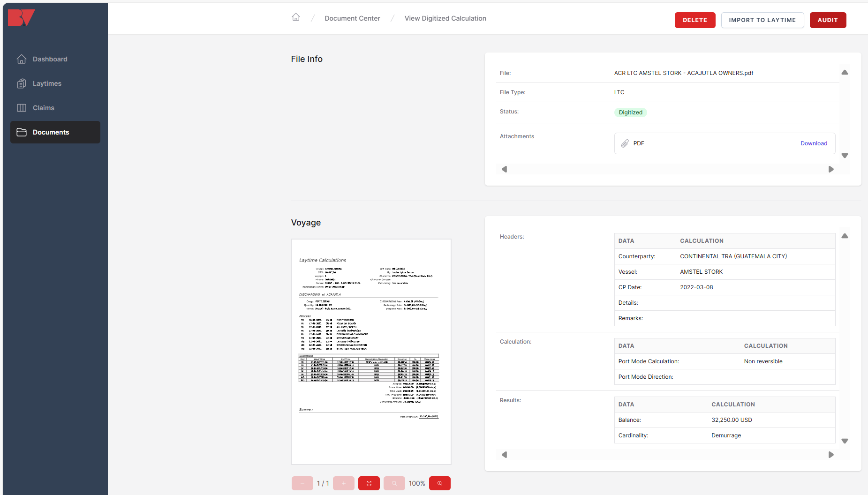868x495 pixels.
Task: Click the DELETE button
Action: click(695, 20)
